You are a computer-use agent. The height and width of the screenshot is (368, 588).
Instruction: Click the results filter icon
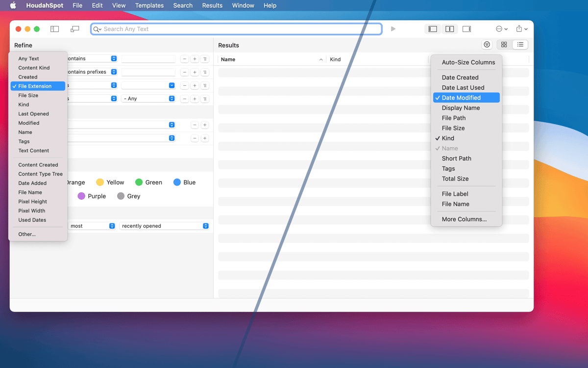[x=487, y=45]
